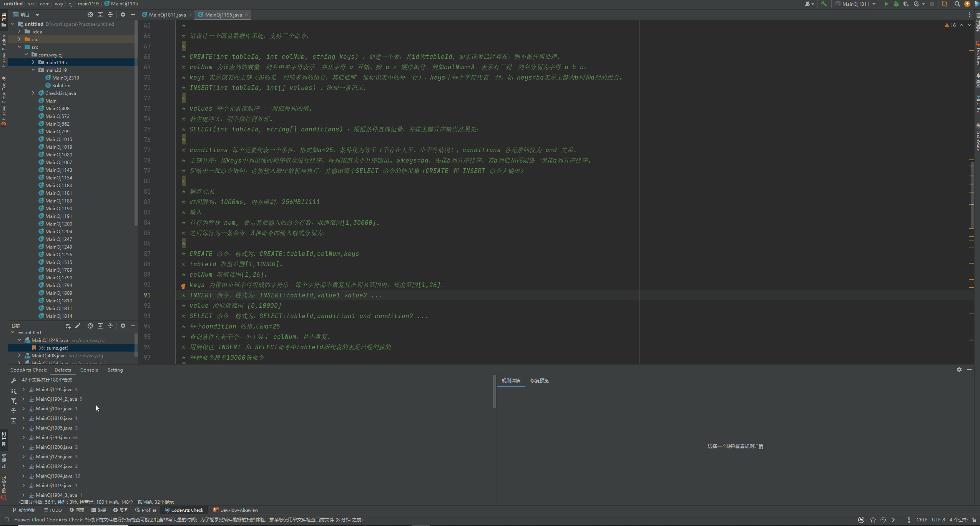Open the Profiler tool window button
This screenshot has height=526, width=980.
146,510
